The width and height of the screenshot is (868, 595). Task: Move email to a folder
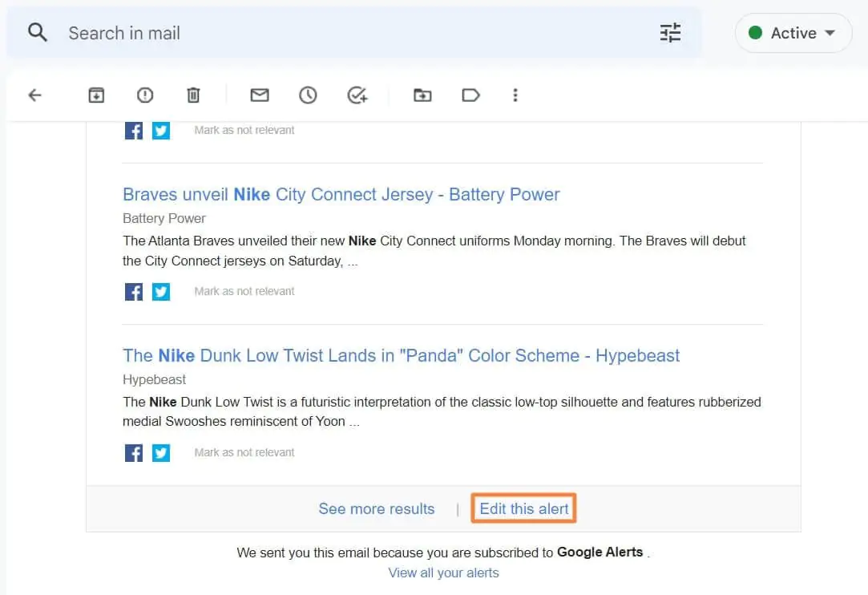click(x=422, y=95)
